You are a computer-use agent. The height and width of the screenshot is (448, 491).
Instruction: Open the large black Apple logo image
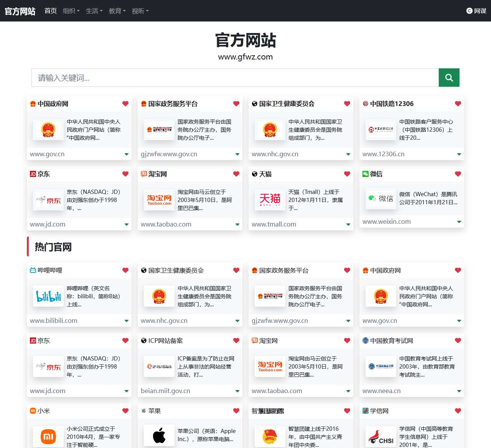(159, 435)
